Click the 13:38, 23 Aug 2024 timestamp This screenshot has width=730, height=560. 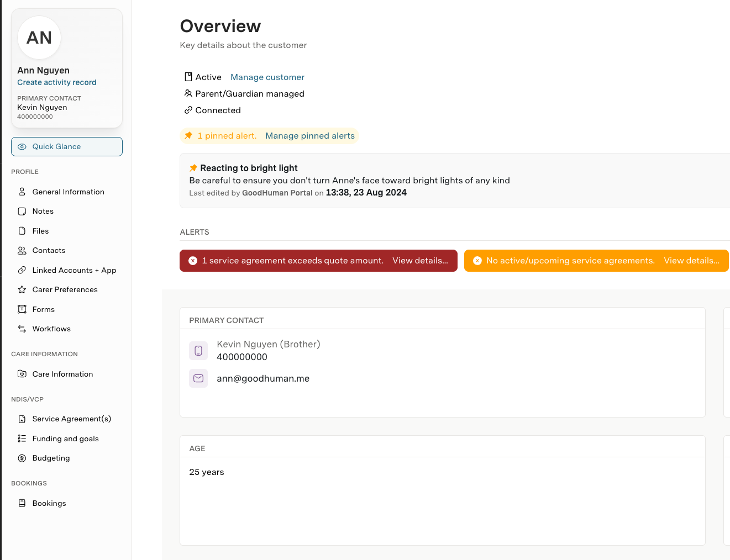pos(366,192)
